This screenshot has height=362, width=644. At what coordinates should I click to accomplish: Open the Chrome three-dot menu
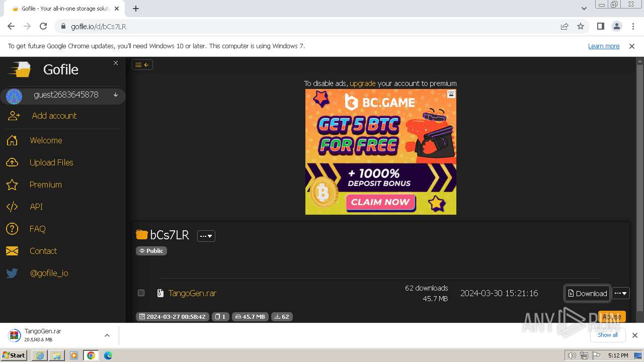633,26
